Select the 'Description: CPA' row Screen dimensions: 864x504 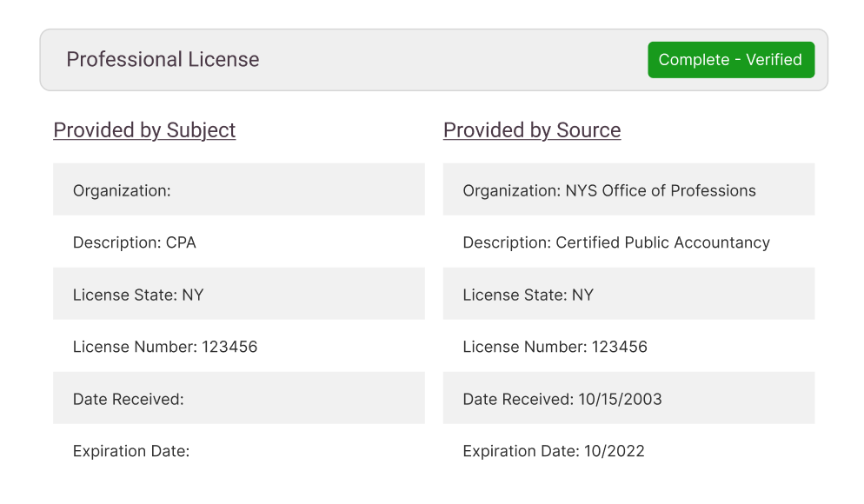(238, 242)
